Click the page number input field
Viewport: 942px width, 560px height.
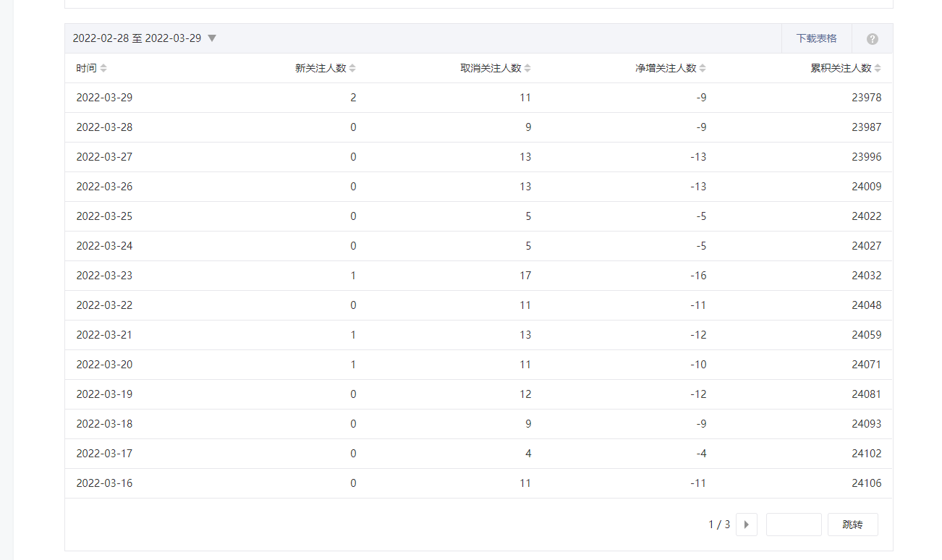click(x=794, y=525)
